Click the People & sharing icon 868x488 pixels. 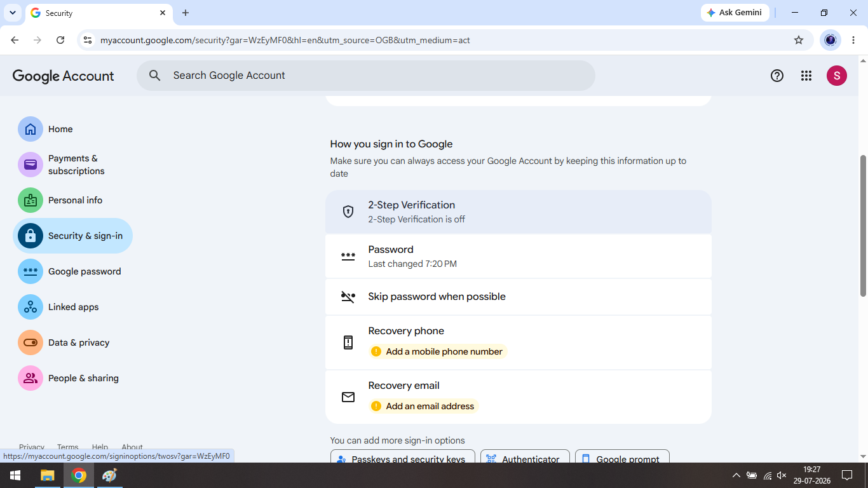[x=31, y=378]
